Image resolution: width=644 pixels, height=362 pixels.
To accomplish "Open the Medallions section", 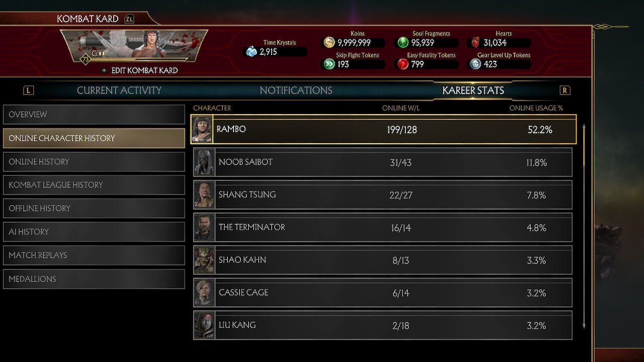I will coord(94,279).
